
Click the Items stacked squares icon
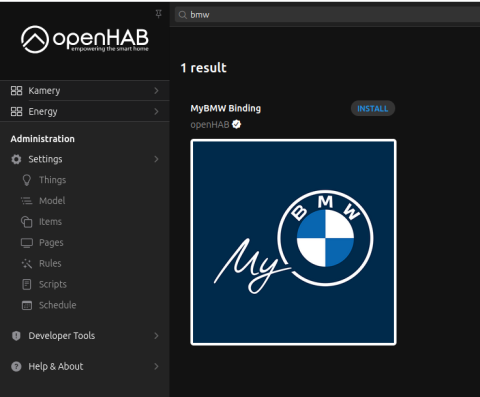(x=27, y=222)
